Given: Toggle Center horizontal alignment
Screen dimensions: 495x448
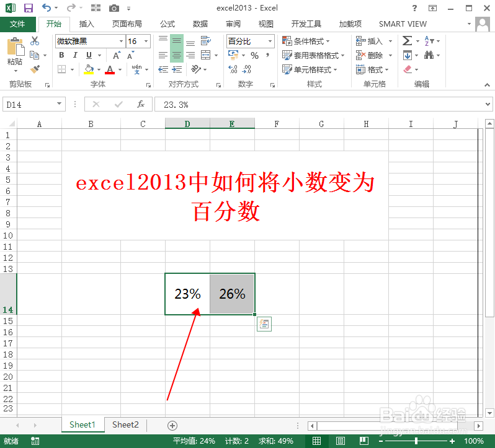Looking at the screenshot, I should click(x=177, y=56).
